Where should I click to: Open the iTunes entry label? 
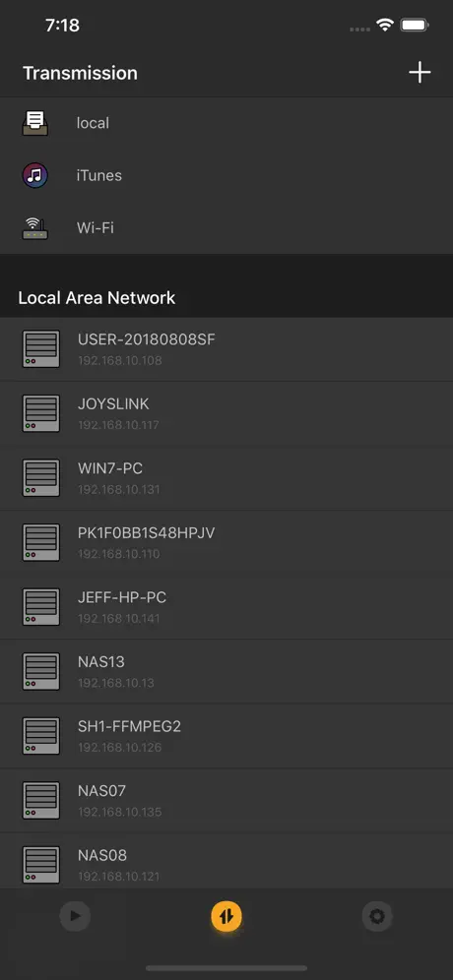98,175
